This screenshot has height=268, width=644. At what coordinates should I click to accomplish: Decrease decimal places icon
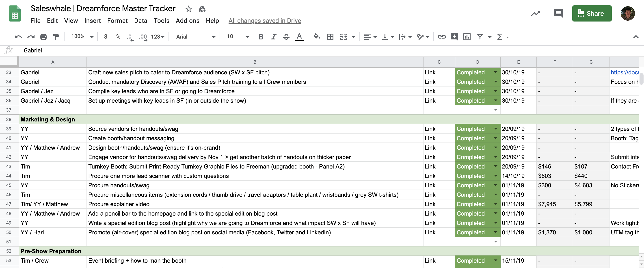130,37
